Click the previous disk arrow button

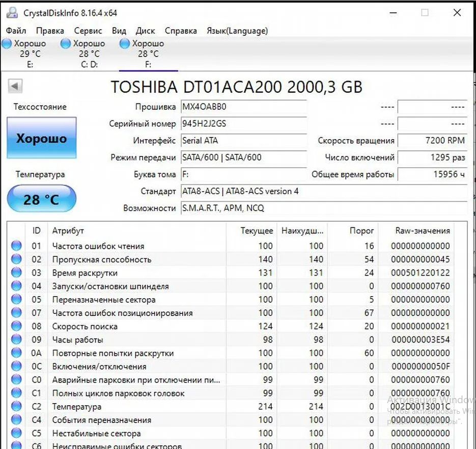point(15,86)
